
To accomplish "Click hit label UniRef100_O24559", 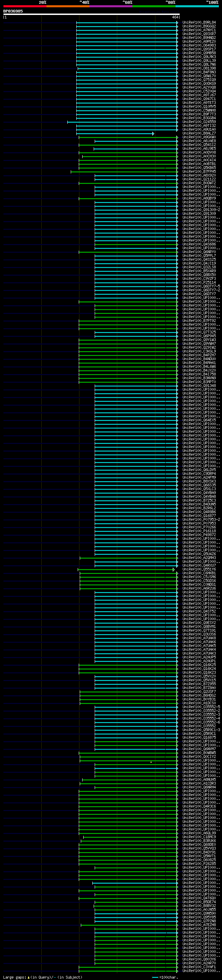I will click(199, 122).
